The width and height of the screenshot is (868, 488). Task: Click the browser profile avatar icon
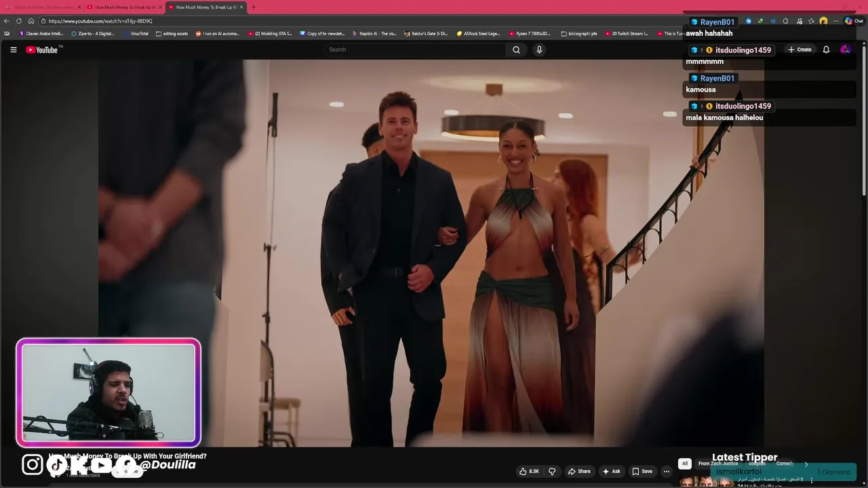click(x=823, y=21)
